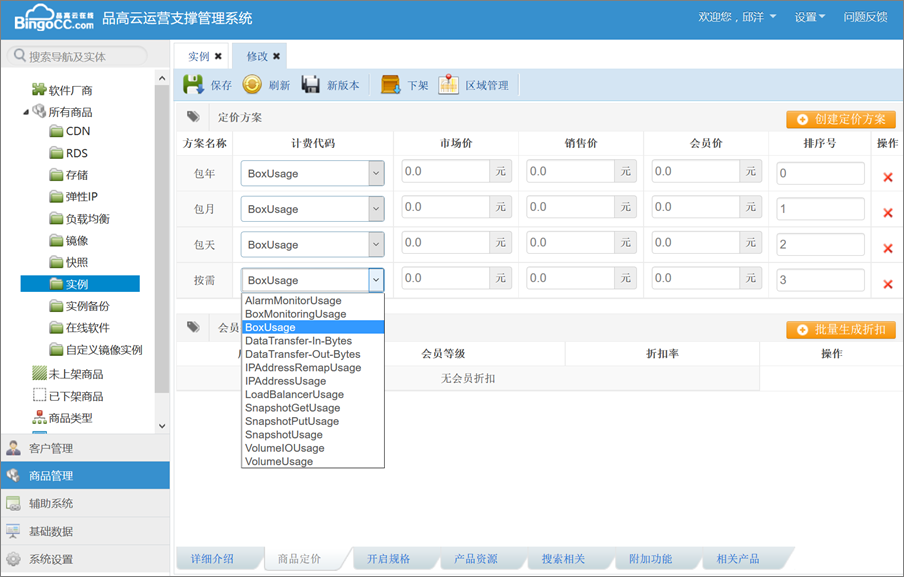
Task: Select the 镜像 folder
Action: (x=69, y=240)
